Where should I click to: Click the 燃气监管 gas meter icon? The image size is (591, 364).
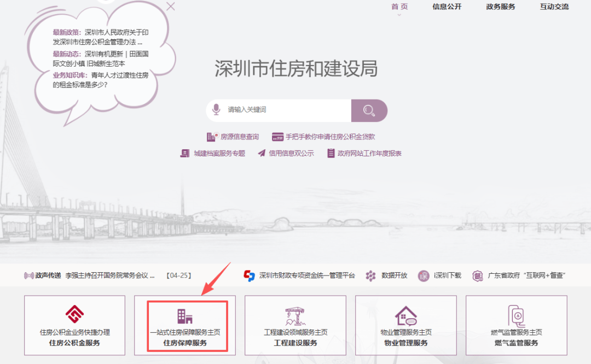[517, 315]
